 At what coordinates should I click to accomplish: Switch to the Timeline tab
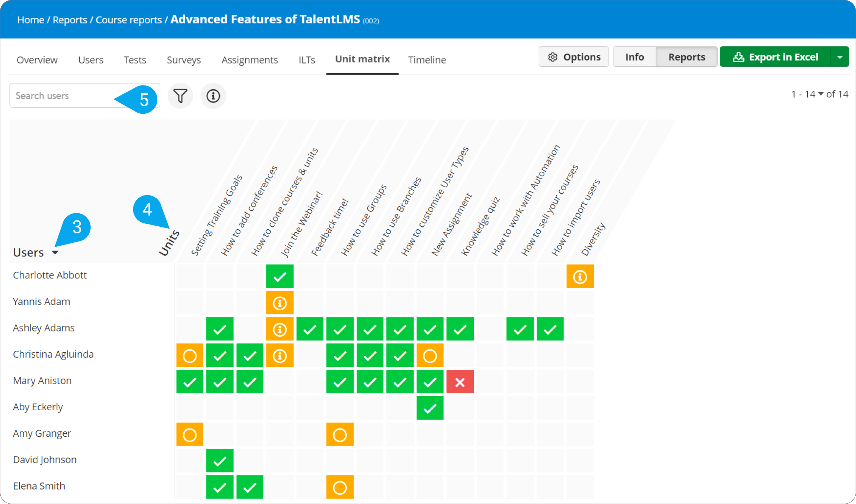click(427, 59)
